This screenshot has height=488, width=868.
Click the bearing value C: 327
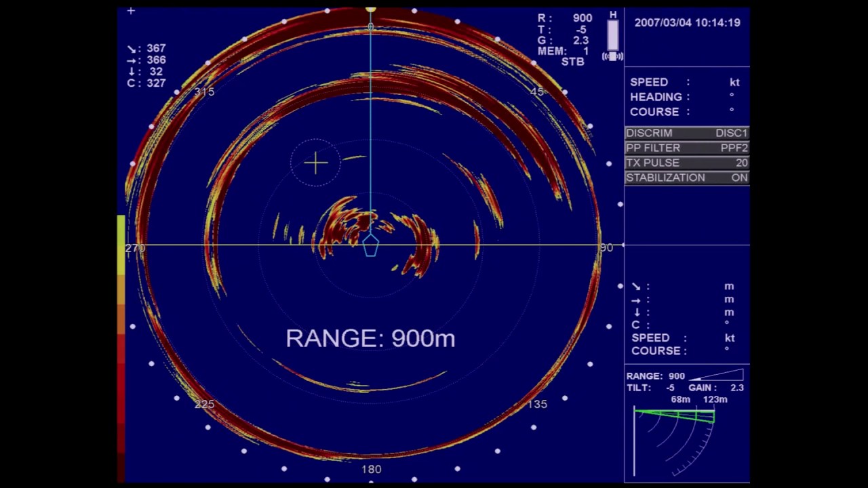pyautogui.click(x=146, y=83)
